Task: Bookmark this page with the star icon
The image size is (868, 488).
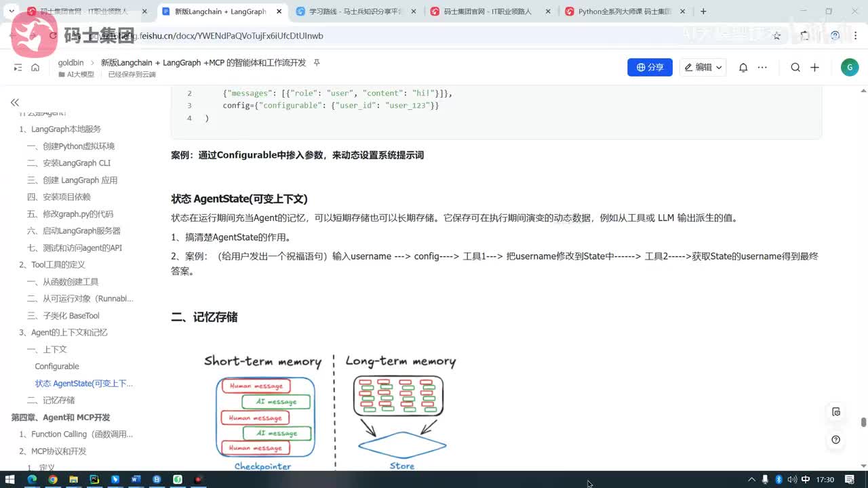Action: tap(777, 36)
